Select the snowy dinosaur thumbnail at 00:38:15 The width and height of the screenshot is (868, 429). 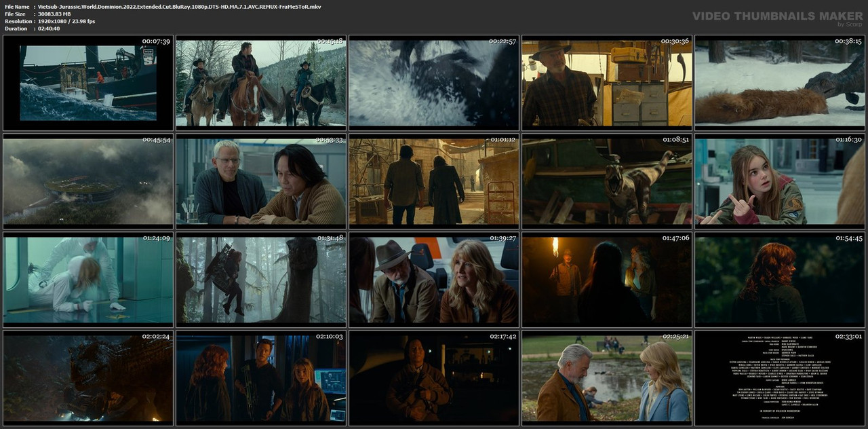780,83
